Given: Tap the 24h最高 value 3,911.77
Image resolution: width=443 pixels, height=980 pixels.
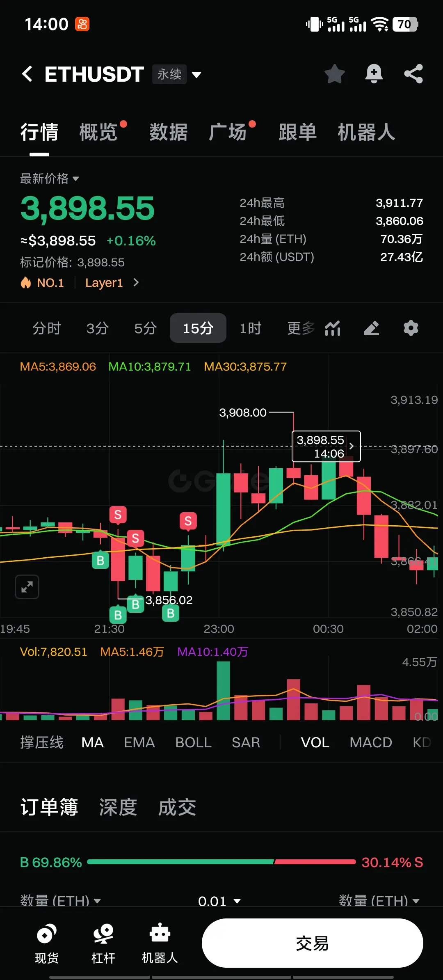Looking at the screenshot, I should coord(399,203).
